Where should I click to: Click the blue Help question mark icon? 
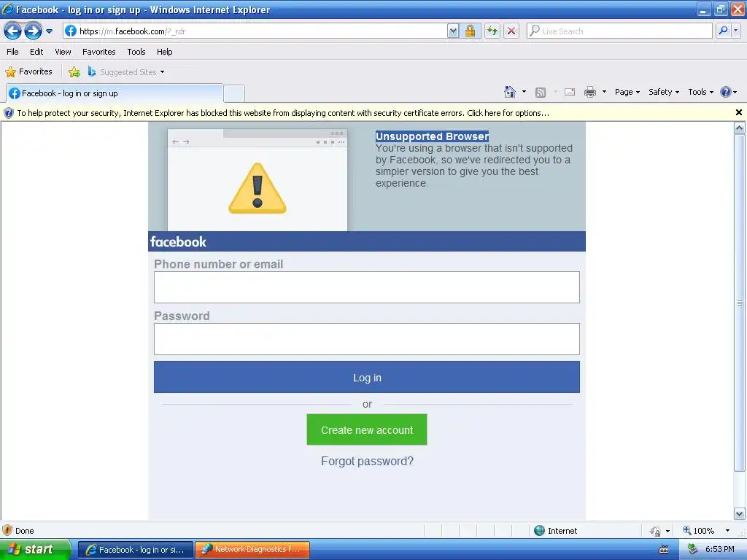(725, 92)
